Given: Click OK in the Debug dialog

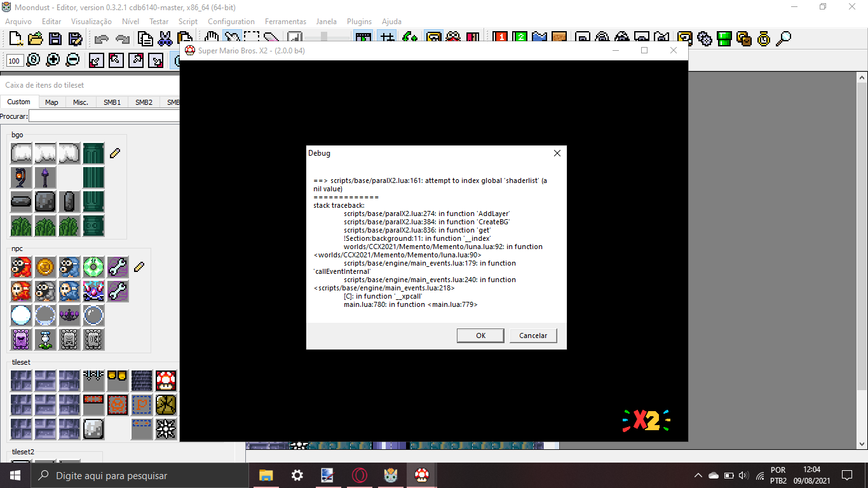Looking at the screenshot, I should (480, 335).
